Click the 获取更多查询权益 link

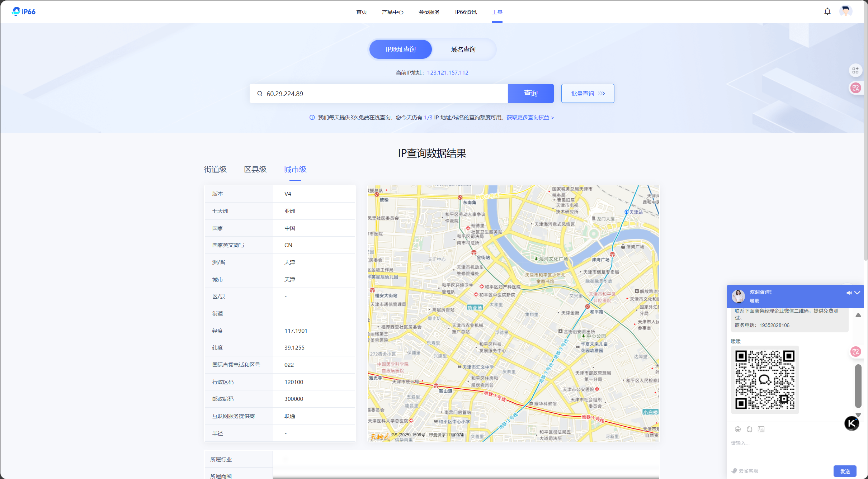(530, 118)
